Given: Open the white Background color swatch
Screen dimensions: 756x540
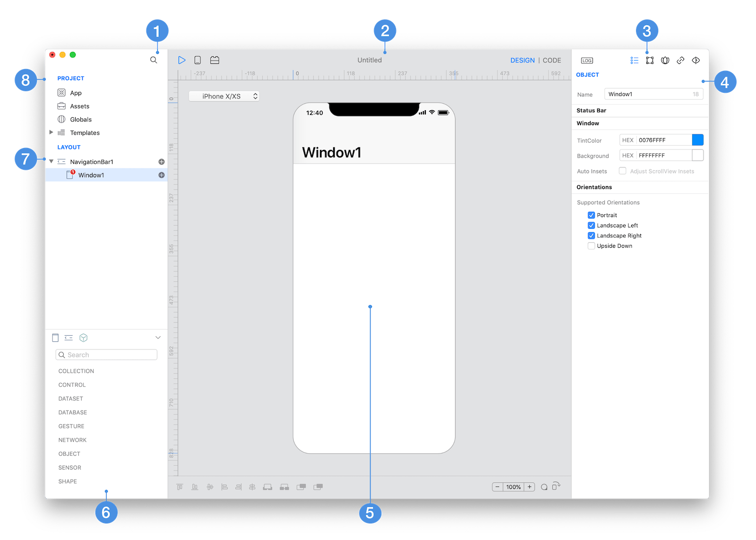Looking at the screenshot, I should click(x=698, y=156).
